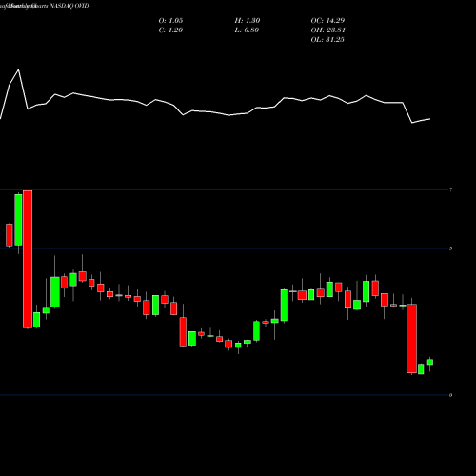This screenshot has width=476, height=476.
Task: Click the open value 'O: 1.05'
Action: tap(170, 21)
